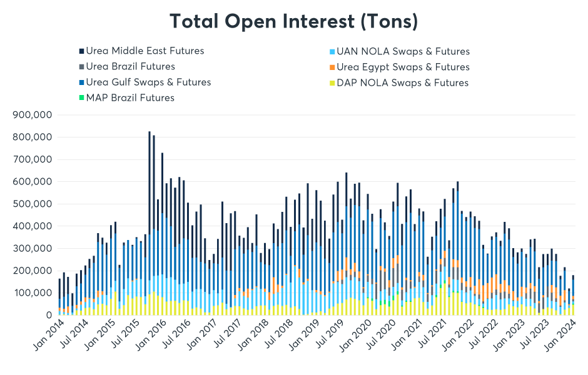Click the UAN NOLA Swaps & Futures swatch
The width and height of the screenshot is (588, 375).
(332, 52)
